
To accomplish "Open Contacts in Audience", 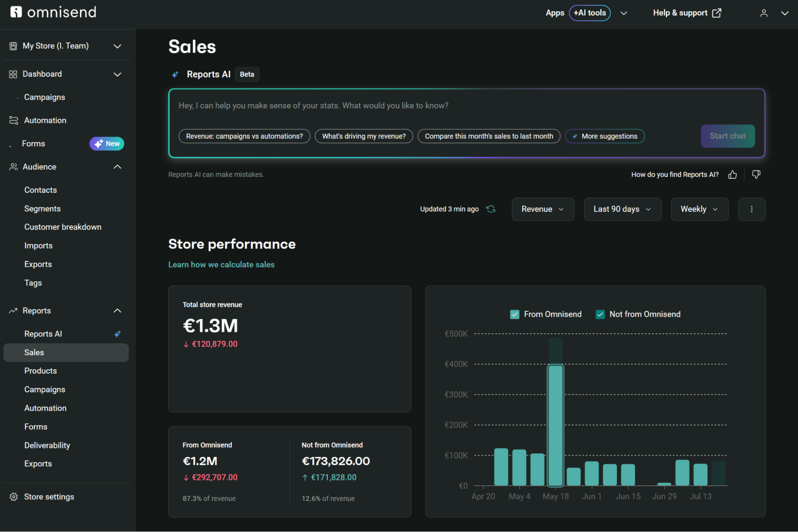I will pos(41,190).
